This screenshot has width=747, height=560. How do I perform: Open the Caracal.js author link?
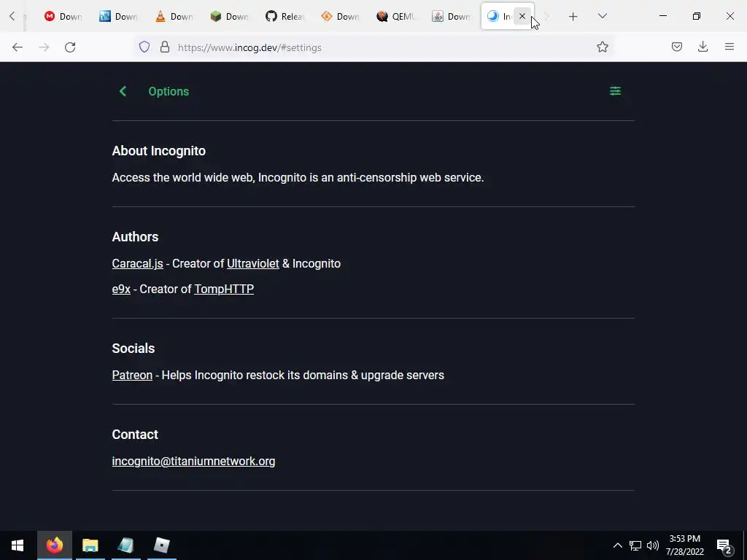(137, 263)
